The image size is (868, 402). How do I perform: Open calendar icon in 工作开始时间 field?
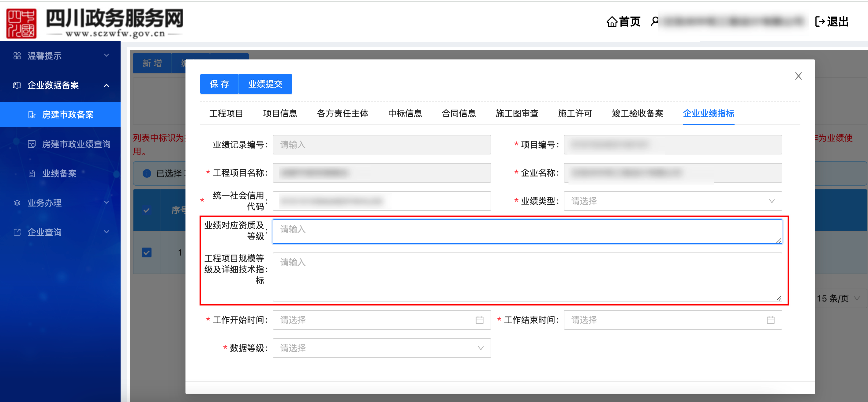[479, 320]
